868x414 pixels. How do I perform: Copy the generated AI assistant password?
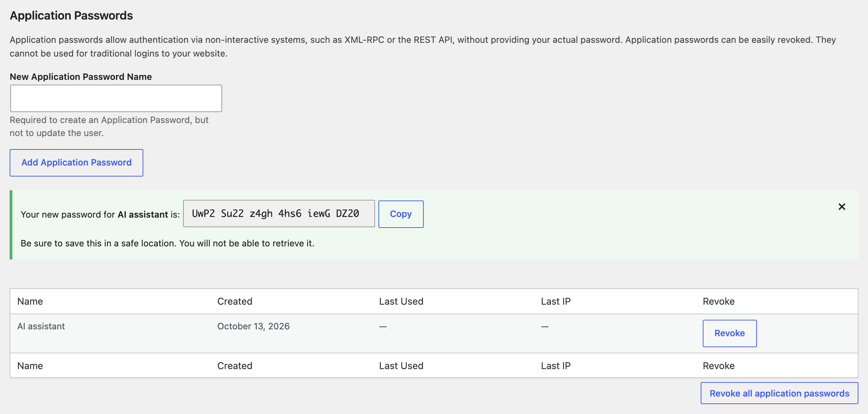401,214
